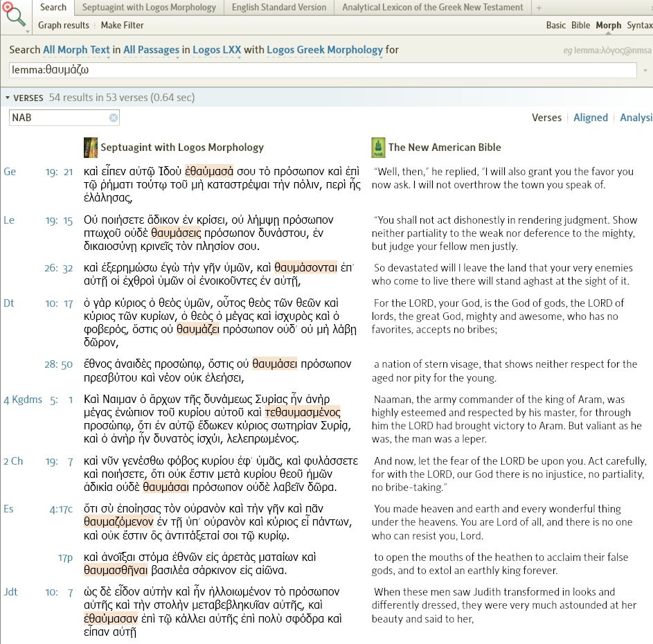Screen dimensions: 653x644
Task: Click the 54 results in 53 verses count
Action: click(x=122, y=98)
